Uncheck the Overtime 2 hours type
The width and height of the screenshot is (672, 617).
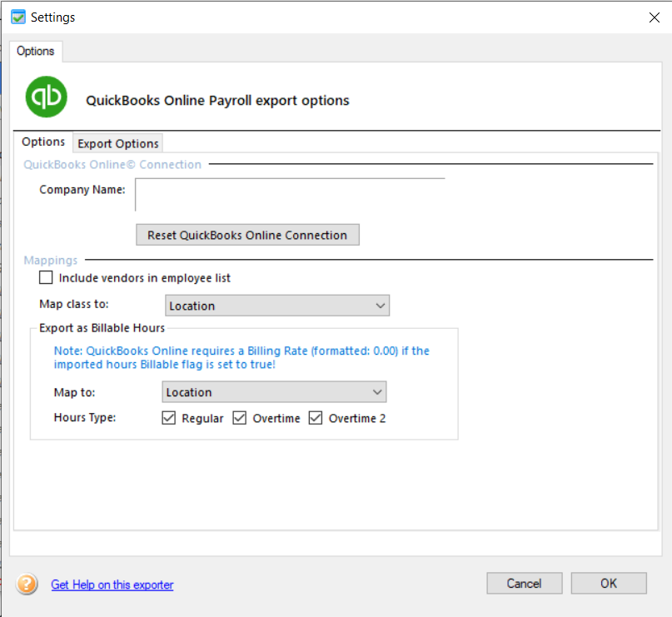(x=316, y=418)
